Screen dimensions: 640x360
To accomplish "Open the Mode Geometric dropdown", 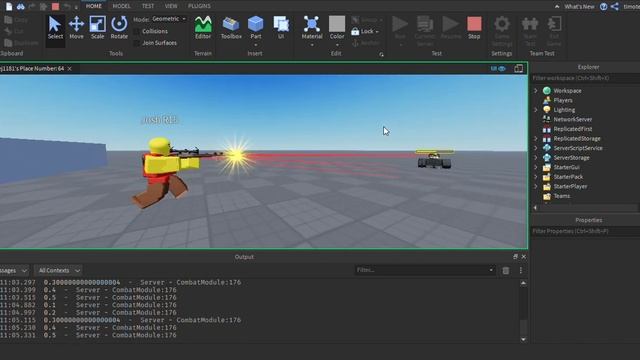I will click(169, 19).
